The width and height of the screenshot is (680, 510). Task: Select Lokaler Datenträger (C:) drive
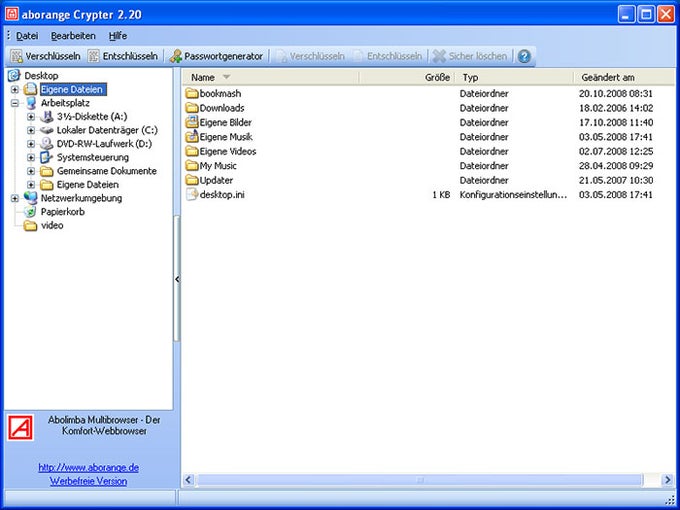point(107,130)
